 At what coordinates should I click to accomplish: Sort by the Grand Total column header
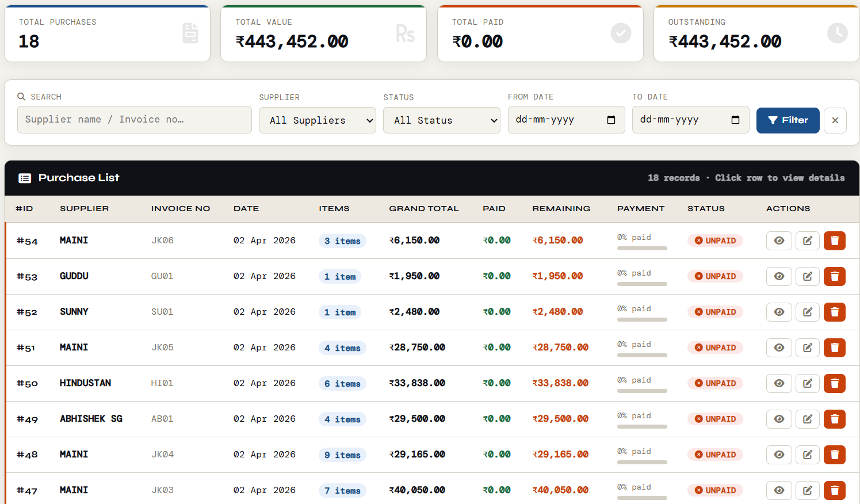[x=423, y=208]
